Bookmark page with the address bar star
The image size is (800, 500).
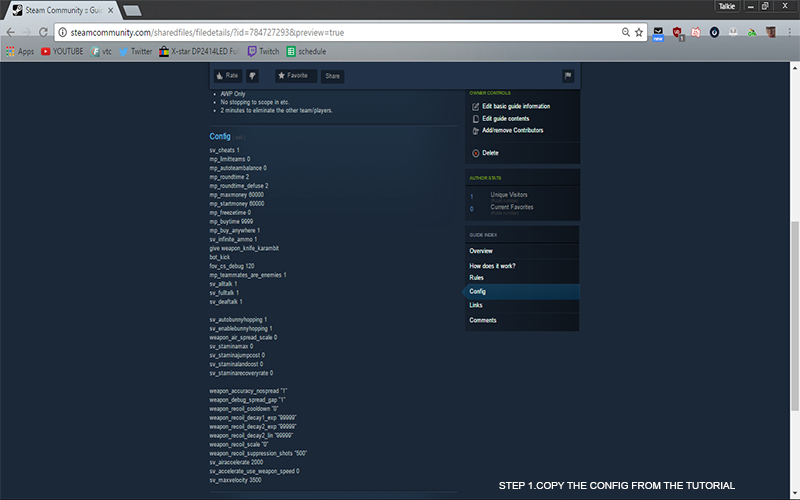pos(639,32)
